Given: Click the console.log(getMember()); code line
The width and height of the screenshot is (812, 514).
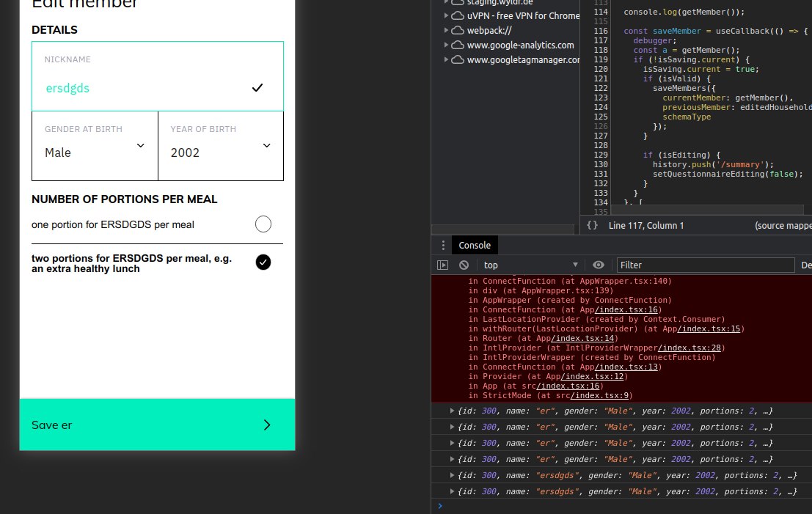Looking at the screenshot, I should (684, 12).
